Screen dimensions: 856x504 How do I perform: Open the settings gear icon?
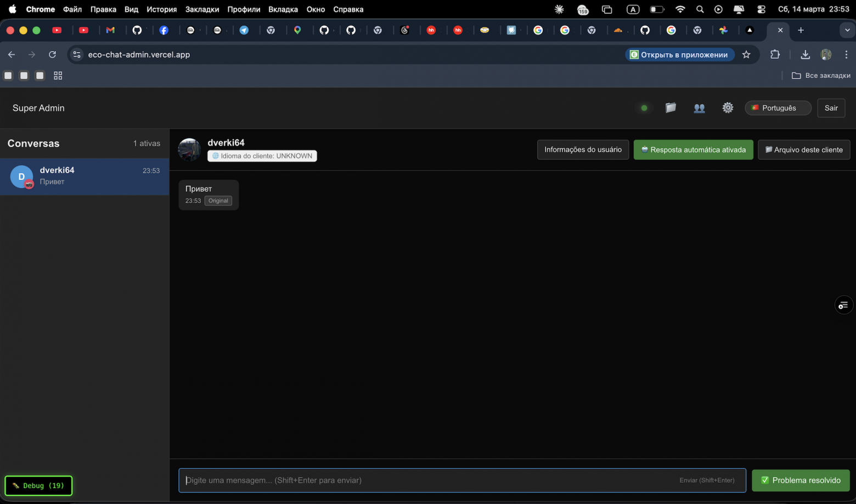coord(728,108)
